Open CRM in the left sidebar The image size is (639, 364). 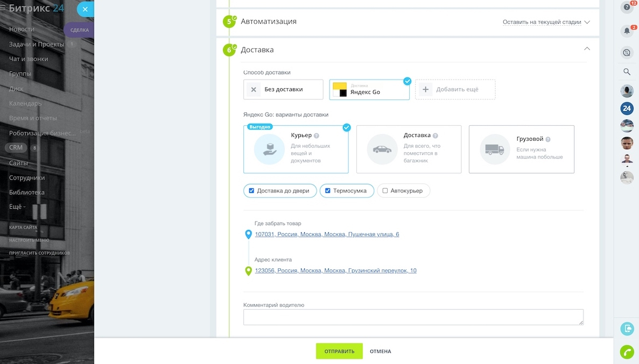(x=16, y=147)
